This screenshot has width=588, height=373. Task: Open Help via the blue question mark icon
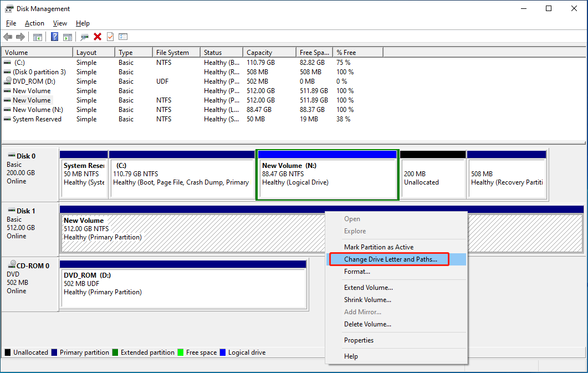[x=54, y=37]
